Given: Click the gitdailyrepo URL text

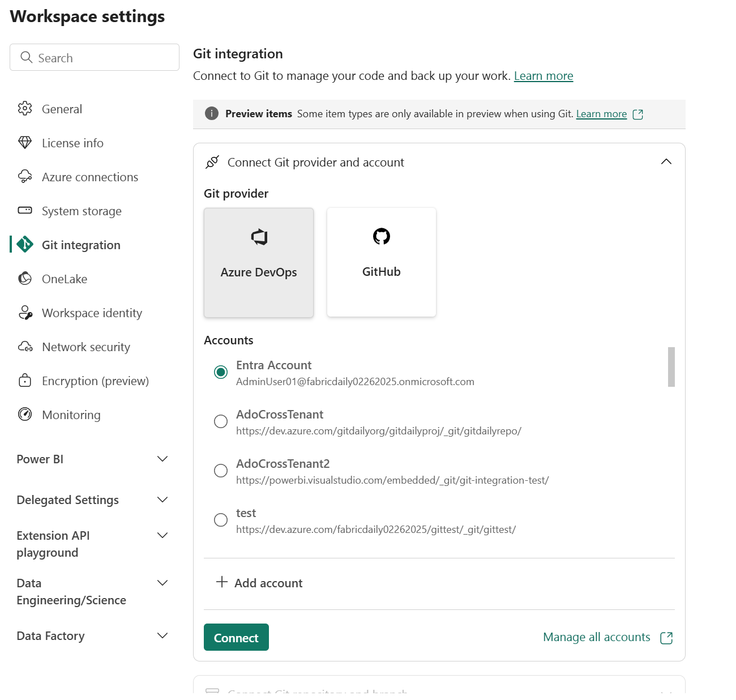Looking at the screenshot, I should [379, 431].
